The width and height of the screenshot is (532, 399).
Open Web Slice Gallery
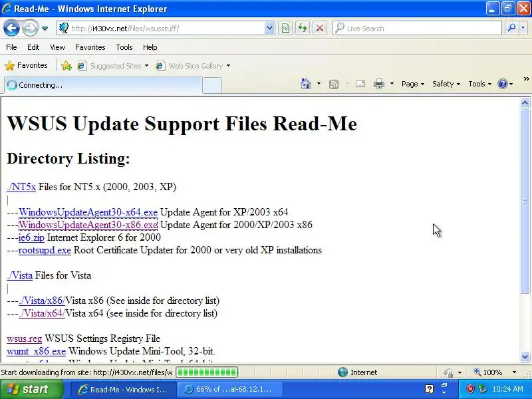(193, 65)
